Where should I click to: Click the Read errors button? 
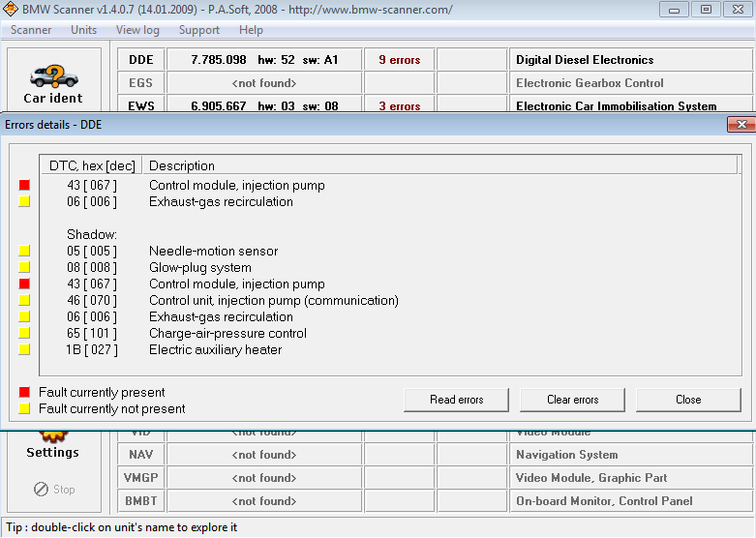pos(456,400)
